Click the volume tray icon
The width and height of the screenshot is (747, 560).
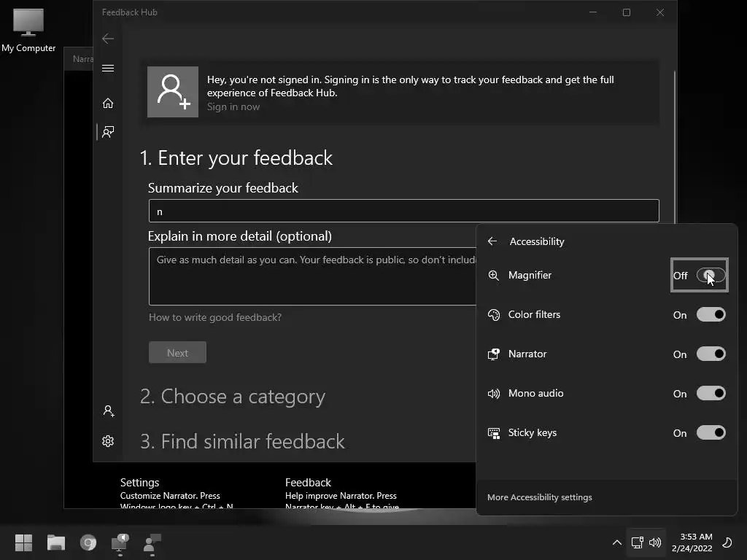(x=656, y=542)
